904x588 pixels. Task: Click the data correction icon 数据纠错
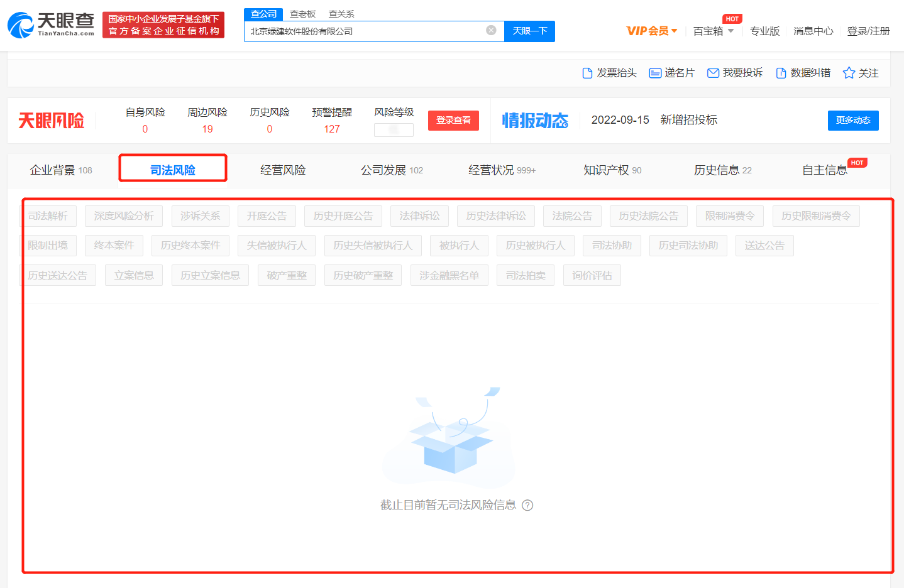click(781, 73)
